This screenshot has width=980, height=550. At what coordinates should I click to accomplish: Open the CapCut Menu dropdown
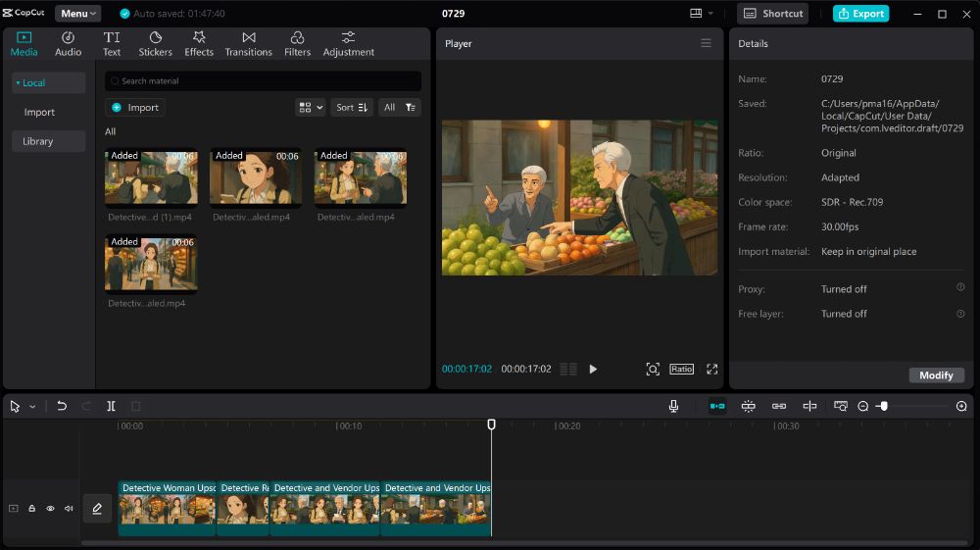coord(78,13)
